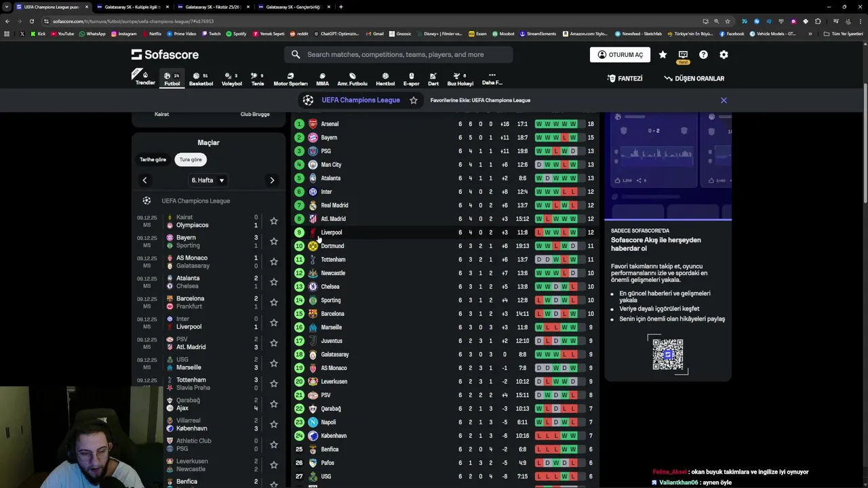Open the TV schedule icon in header
868x488 pixels.
pyautogui.click(x=683, y=54)
